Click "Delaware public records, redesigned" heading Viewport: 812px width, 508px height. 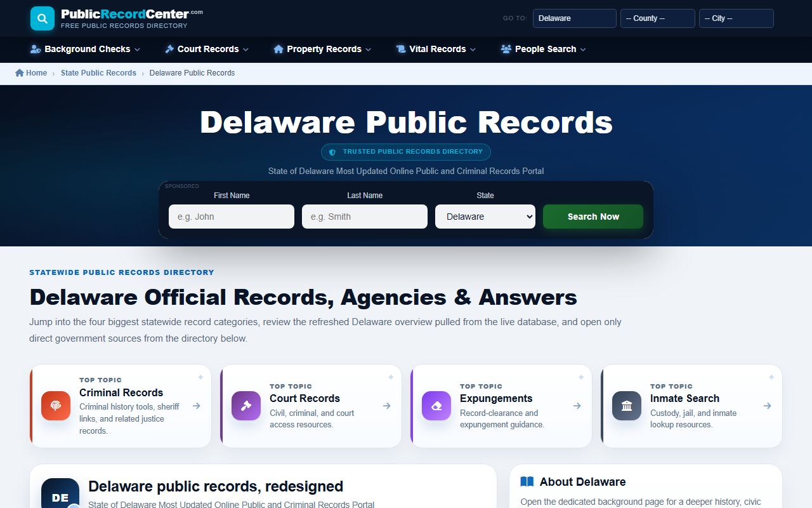[x=216, y=486]
